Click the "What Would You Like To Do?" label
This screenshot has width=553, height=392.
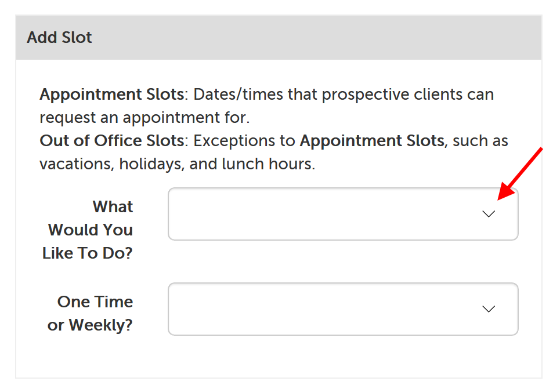pyautogui.click(x=90, y=230)
